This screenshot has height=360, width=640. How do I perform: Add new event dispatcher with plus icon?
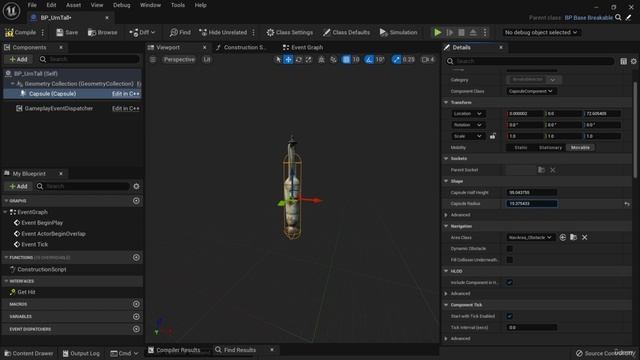[x=136, y=329]
